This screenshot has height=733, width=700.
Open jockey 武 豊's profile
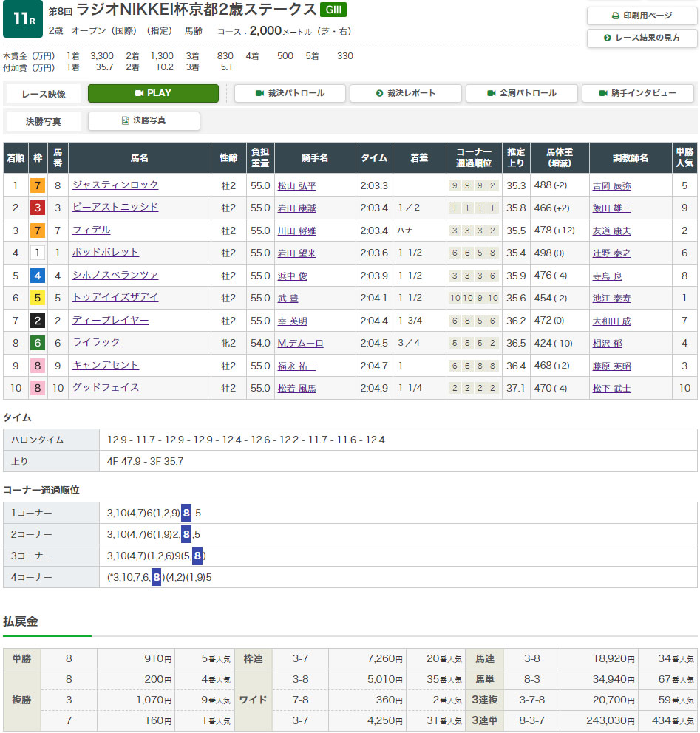[x=288, y=299]
